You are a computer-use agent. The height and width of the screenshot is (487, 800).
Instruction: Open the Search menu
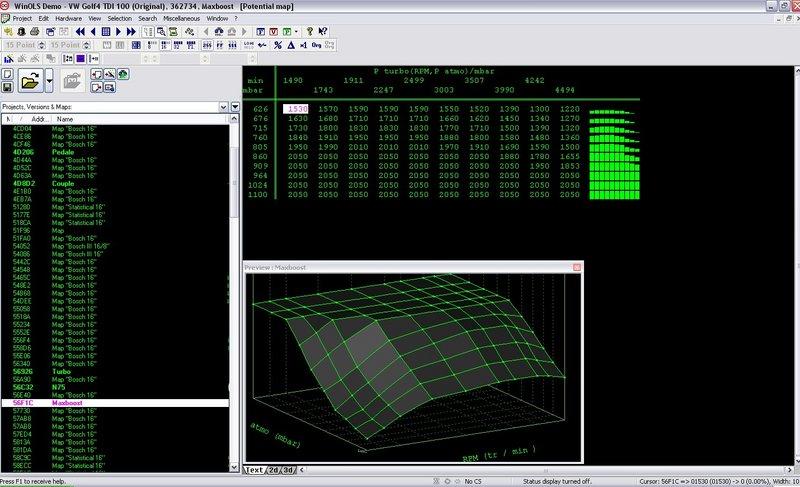click(147, 18)
